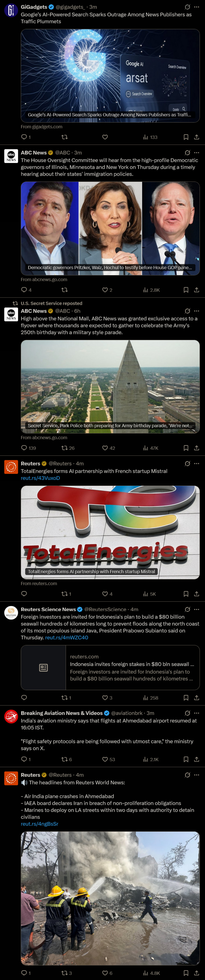Image resolution: width=205 pixels, height=980 pixels.
Task: Open reut.rs/4mWZC40 seawall article link
Action: click(x=67, y=637)
